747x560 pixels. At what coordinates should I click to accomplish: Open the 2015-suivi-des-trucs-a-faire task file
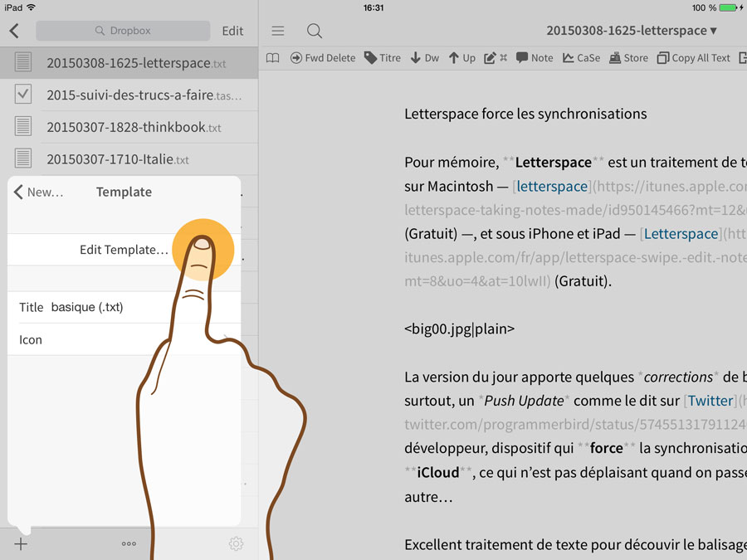point(129,95)
